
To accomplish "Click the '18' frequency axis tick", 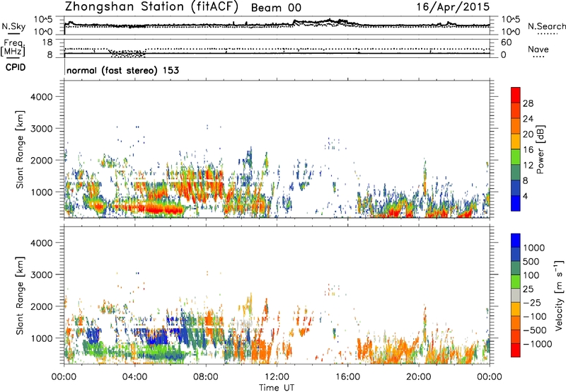I will 47,42.
